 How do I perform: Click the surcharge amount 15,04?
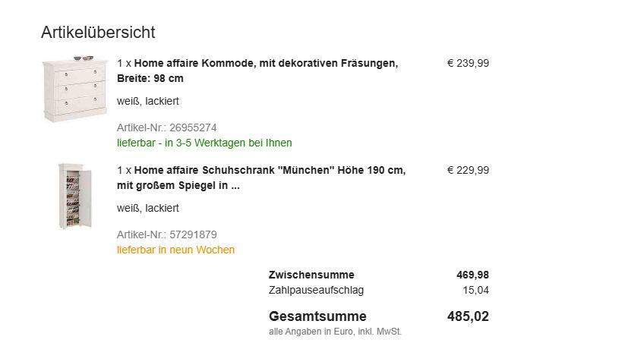tap(476, 291)
